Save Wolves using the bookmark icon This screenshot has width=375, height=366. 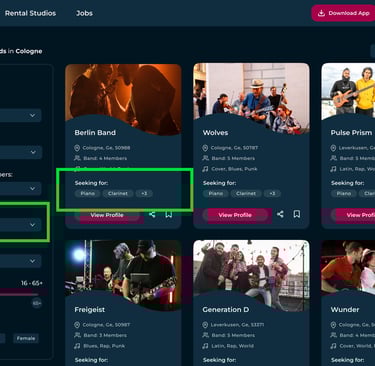[297, 214]
